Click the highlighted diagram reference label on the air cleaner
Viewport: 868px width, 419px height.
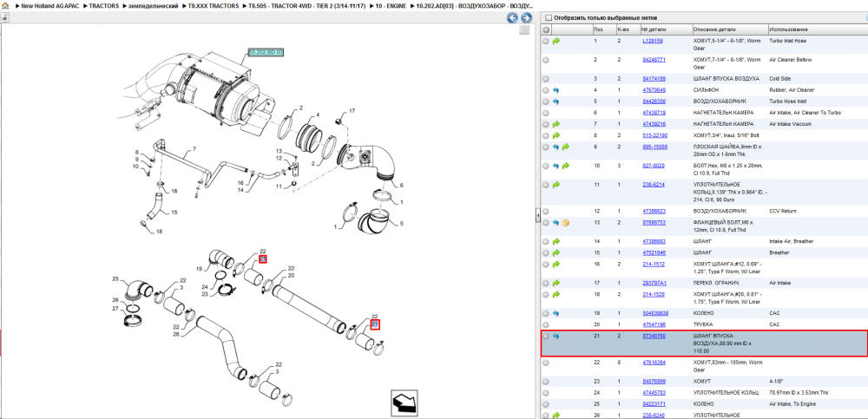point(266,53)
